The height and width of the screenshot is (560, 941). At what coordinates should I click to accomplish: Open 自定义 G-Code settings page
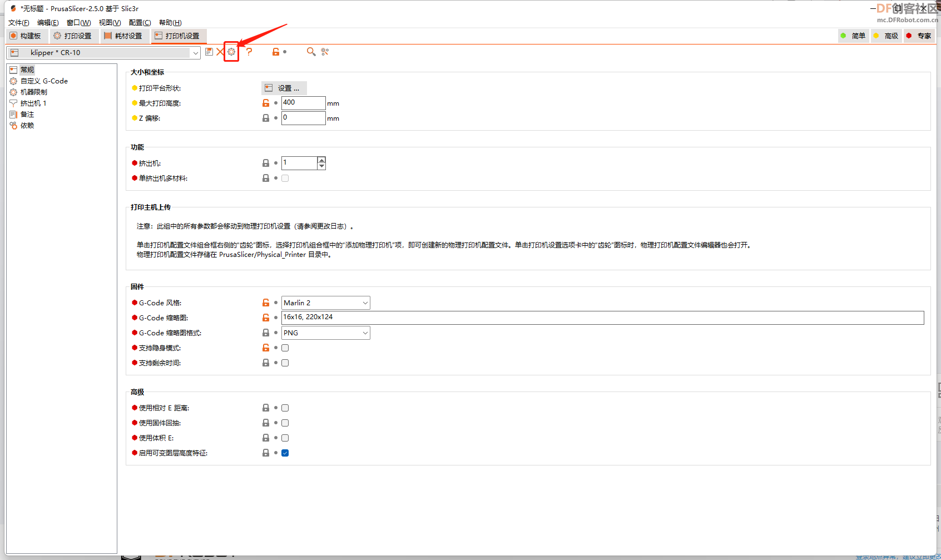click(x=44, y=81)
